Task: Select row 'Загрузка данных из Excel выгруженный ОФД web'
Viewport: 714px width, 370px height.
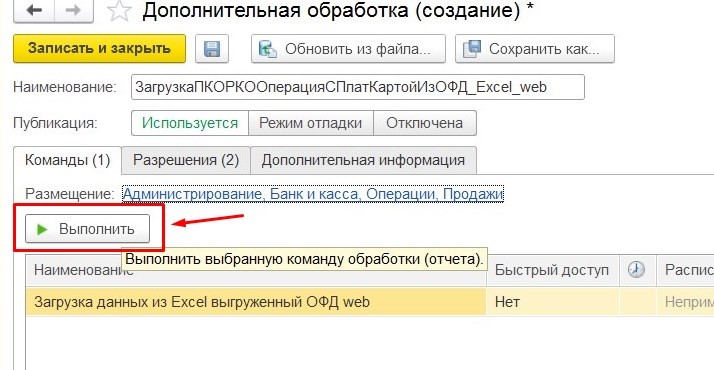Action: pos(256,302)
